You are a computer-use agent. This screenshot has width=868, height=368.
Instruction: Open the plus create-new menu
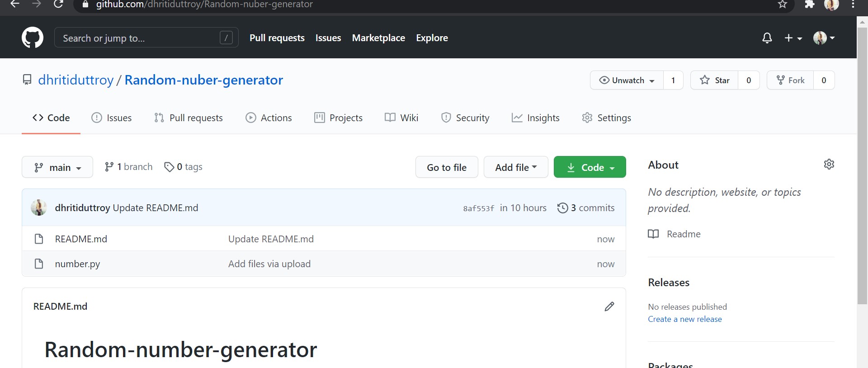point(793,38)
